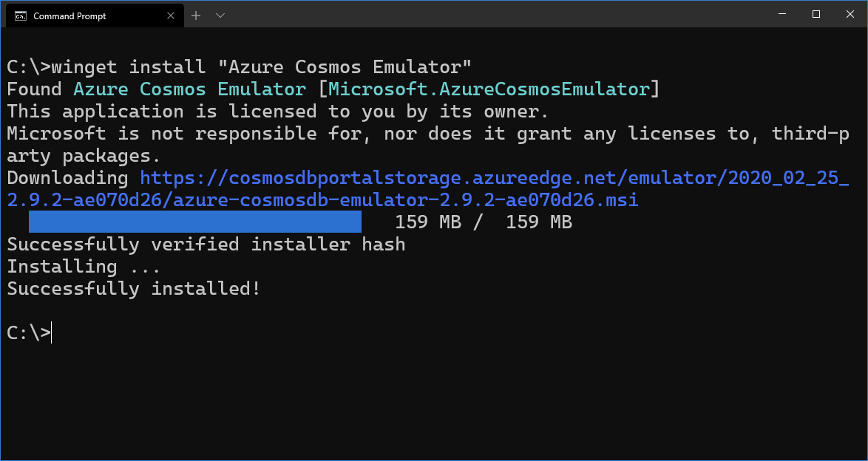Click the winget install command line
Viewport: 868px width, 461px height.
[x=239, y=67]
